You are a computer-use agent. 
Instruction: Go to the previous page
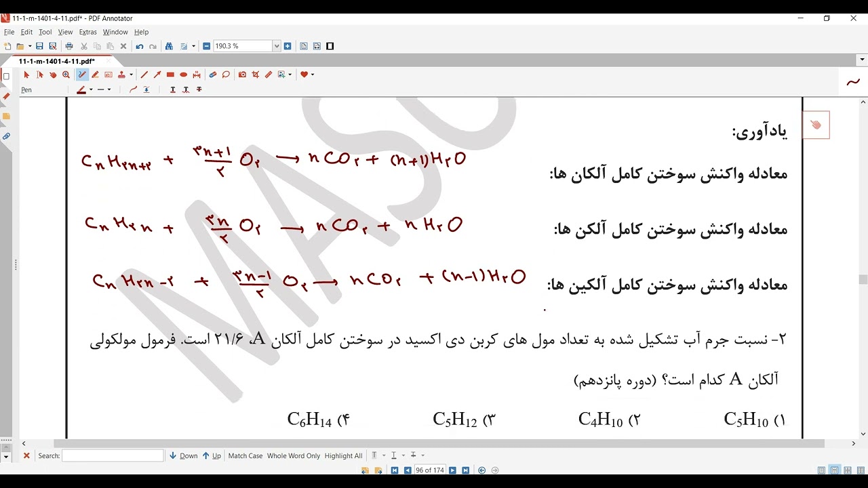[407, 470]
